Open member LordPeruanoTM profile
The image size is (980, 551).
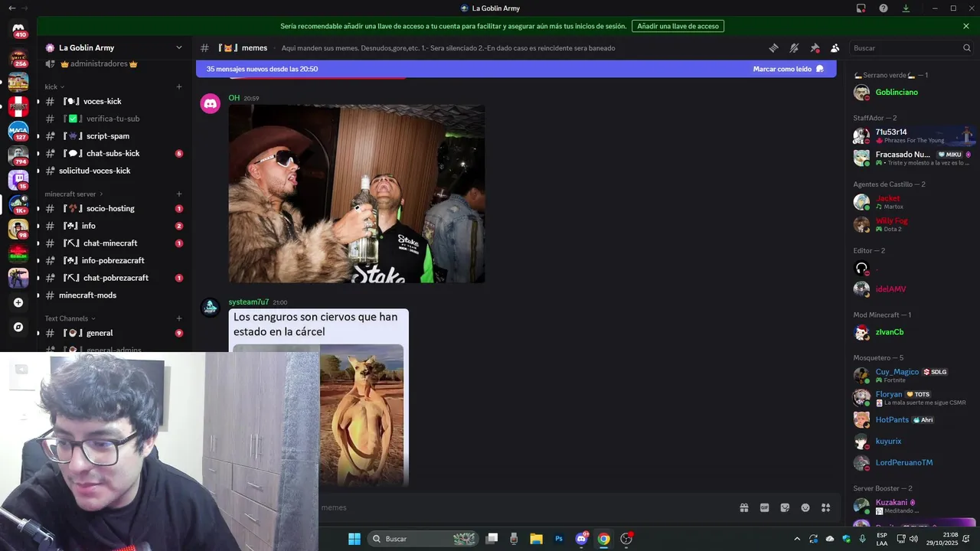point(911,463)
